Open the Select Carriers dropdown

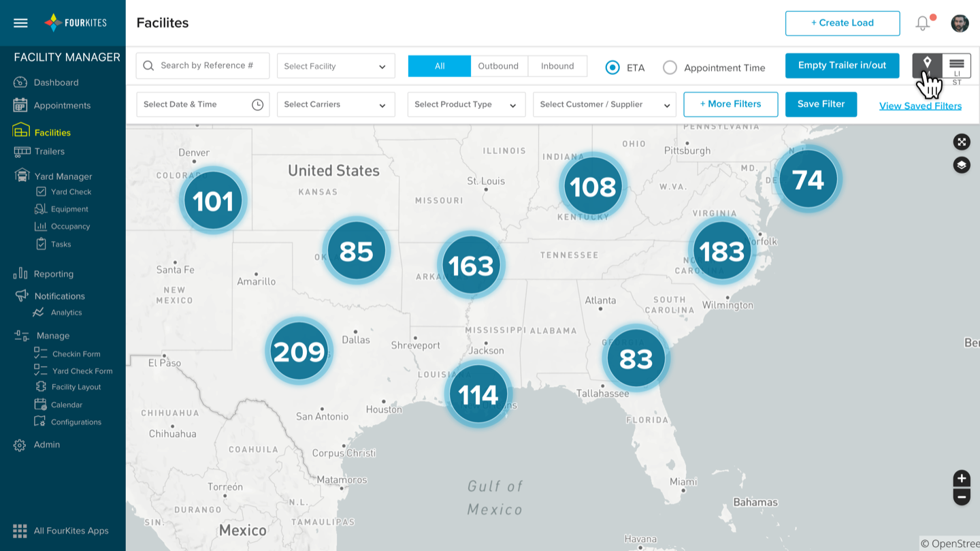(336, 105)
